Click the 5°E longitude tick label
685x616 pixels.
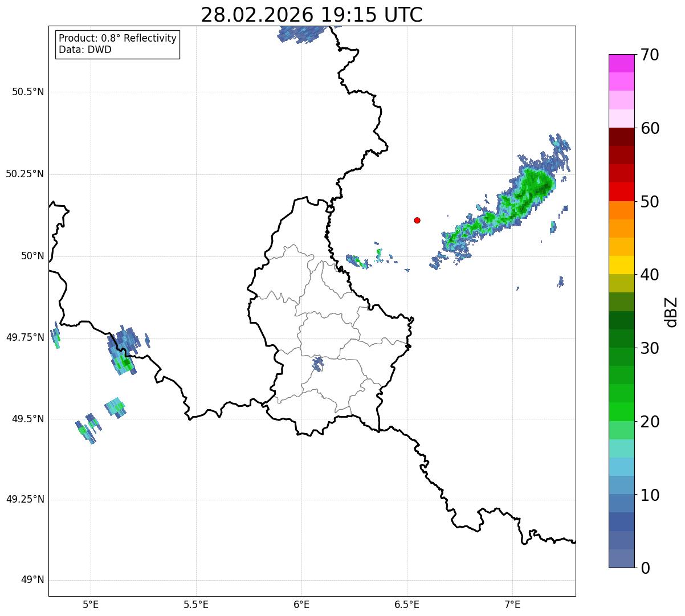pos(91,604)
